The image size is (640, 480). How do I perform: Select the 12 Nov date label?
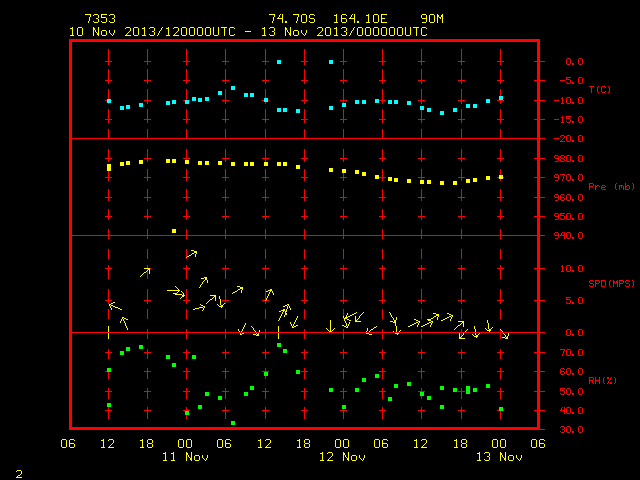tap(342, 457)
